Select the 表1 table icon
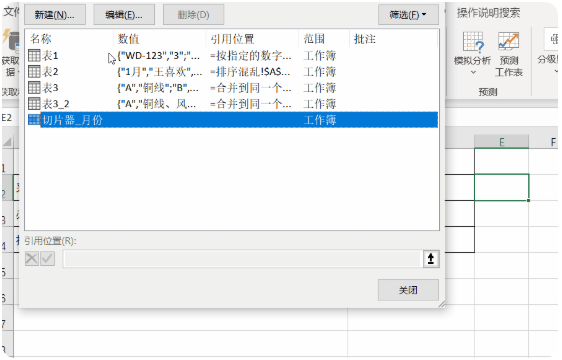Viewport: 562px width, 360px height. point(34,56)
